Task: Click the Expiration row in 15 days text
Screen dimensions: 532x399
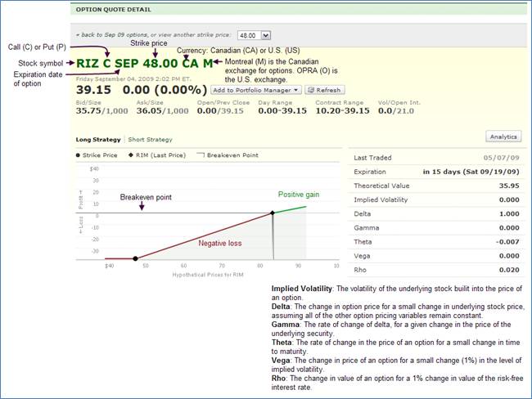Action: point(471,172)
